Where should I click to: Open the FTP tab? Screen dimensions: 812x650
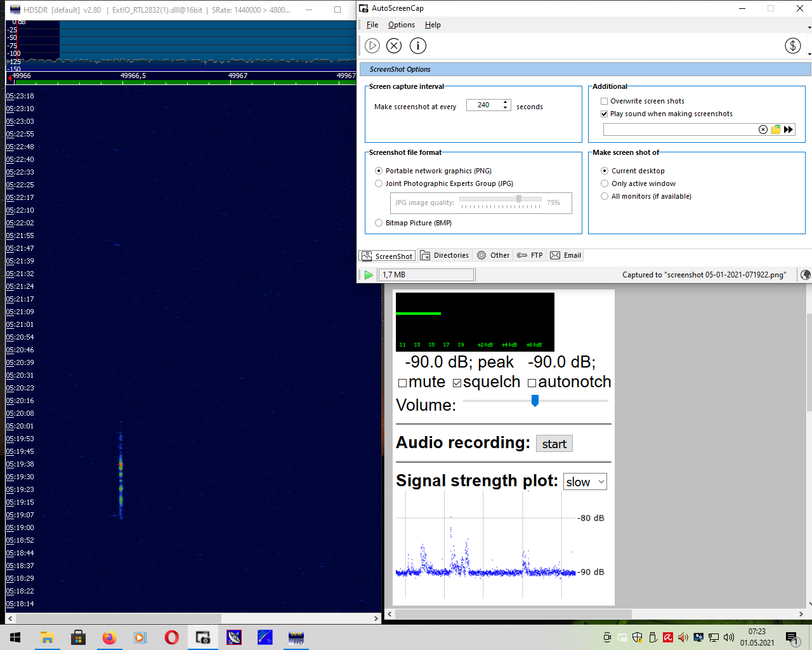click(530, 255)
